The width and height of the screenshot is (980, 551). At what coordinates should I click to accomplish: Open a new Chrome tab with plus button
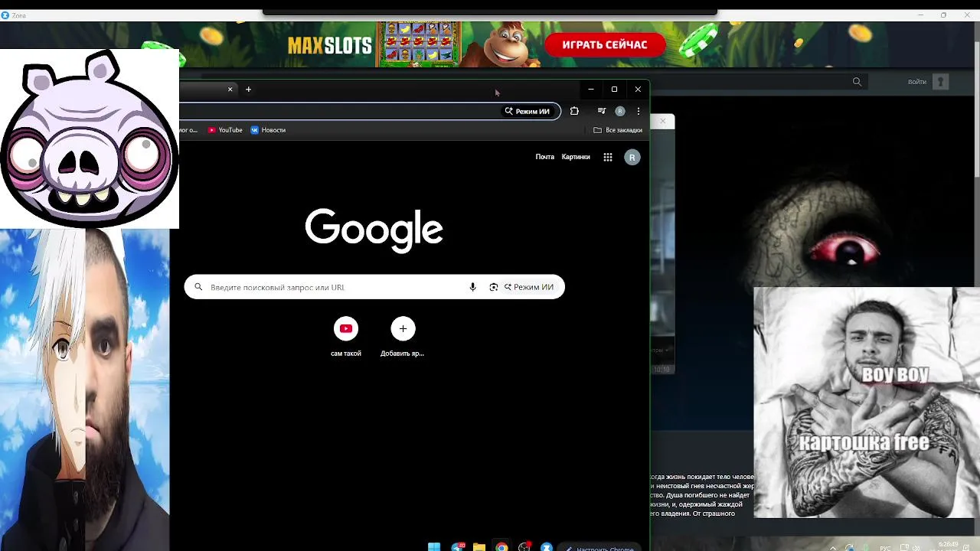coord(248,90)
